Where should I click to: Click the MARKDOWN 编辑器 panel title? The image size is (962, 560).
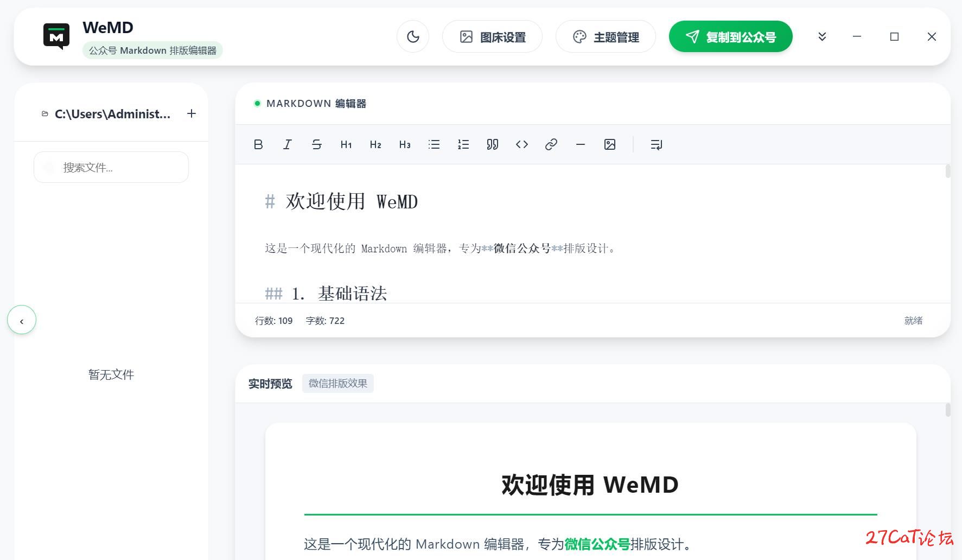point(316,103)
